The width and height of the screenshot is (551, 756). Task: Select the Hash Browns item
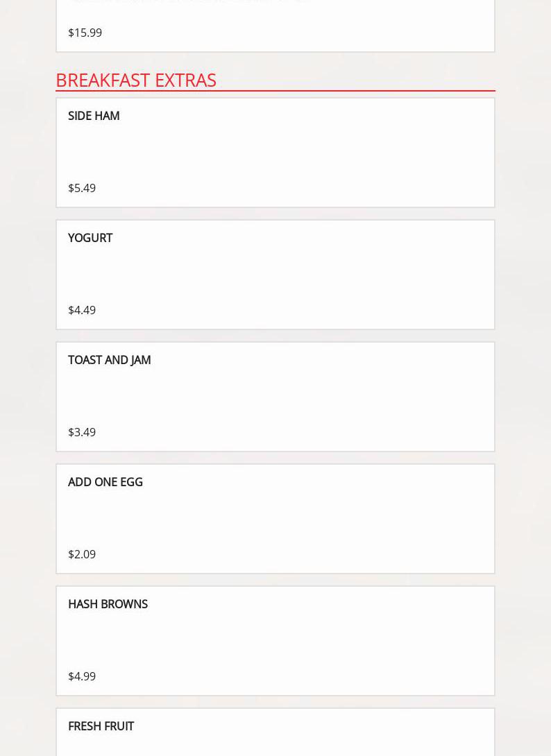pos(108,604)
